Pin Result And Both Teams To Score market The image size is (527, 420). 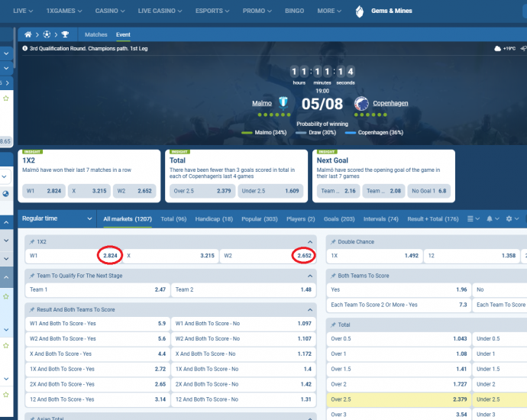[x=32, y=310]
